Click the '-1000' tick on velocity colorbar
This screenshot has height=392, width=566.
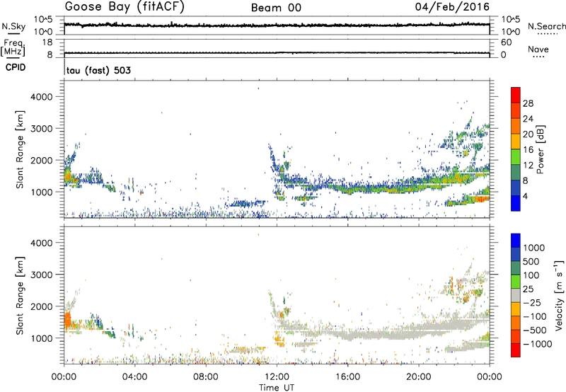pos(537,344)
